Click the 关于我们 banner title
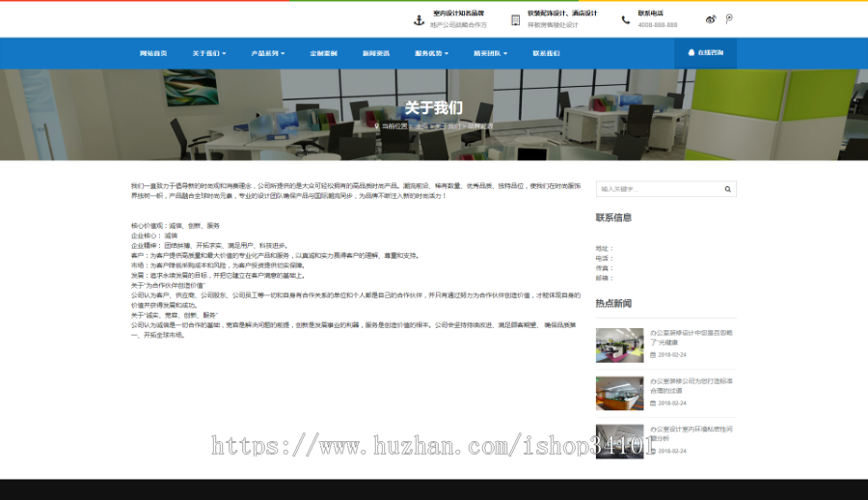 (x=433, y=107)
